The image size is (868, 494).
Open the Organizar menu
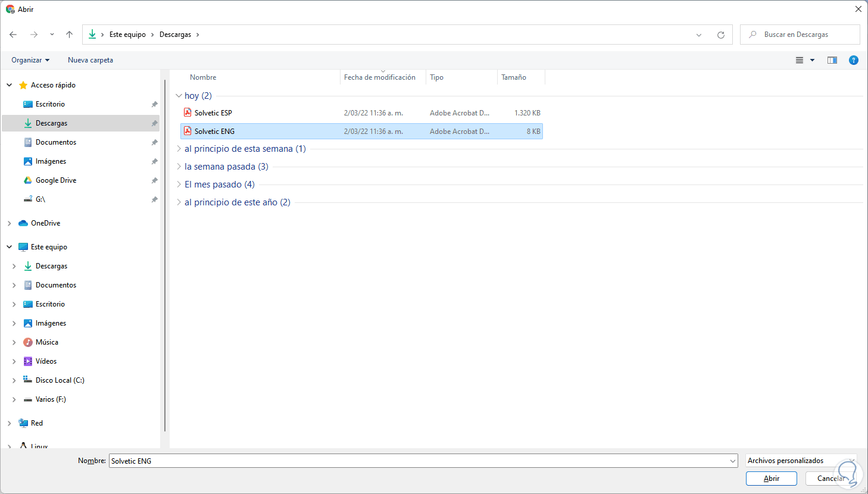tap(30, 60)
